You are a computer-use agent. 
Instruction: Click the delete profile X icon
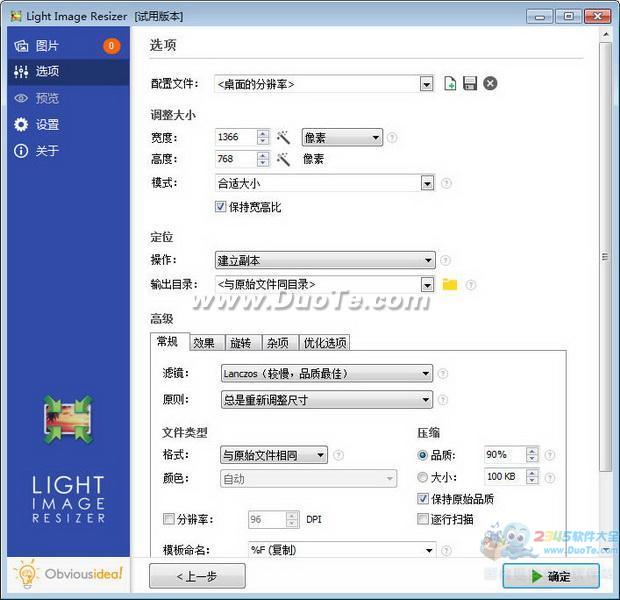pyautogui.click(x=490, y=83)
